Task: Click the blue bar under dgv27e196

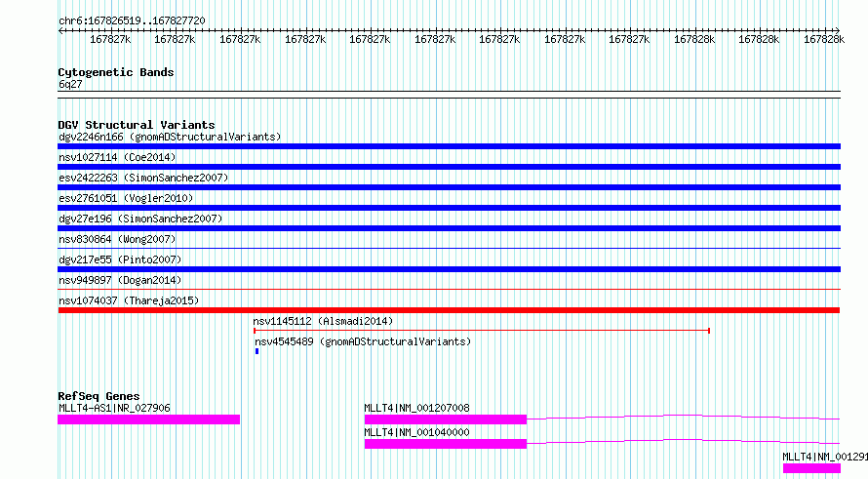Action: 449,228
